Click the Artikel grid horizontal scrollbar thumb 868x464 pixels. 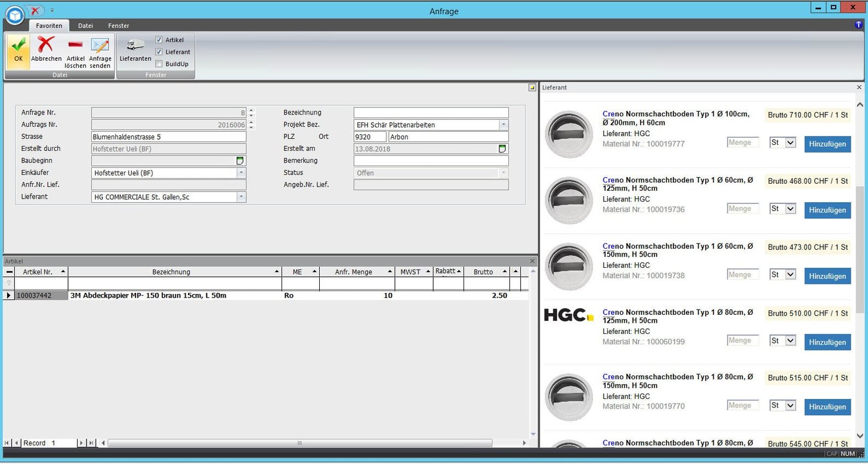click(x=299, y=443)
